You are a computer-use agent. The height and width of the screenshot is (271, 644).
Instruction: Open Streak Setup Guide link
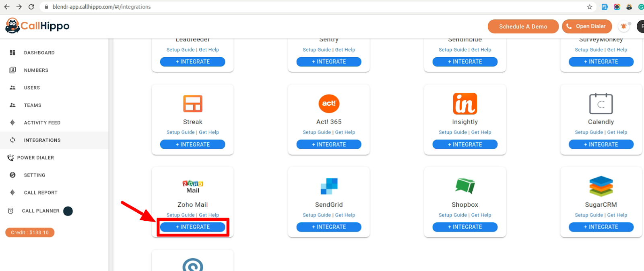tap(180, 132)
